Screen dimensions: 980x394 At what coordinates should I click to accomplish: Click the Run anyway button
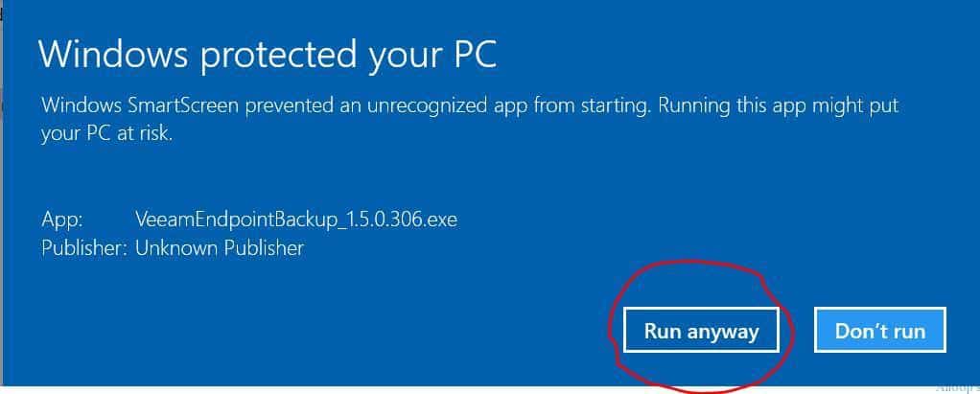[x=701, y=330]
